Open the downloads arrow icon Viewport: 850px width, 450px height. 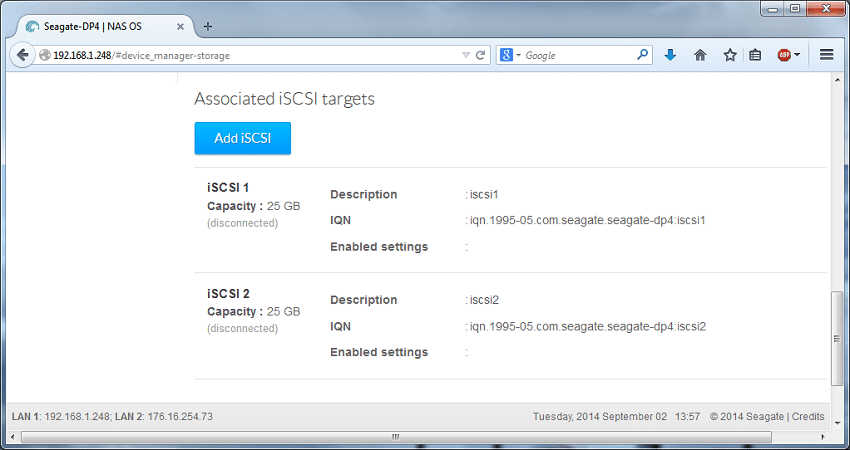tap(671, 55)
